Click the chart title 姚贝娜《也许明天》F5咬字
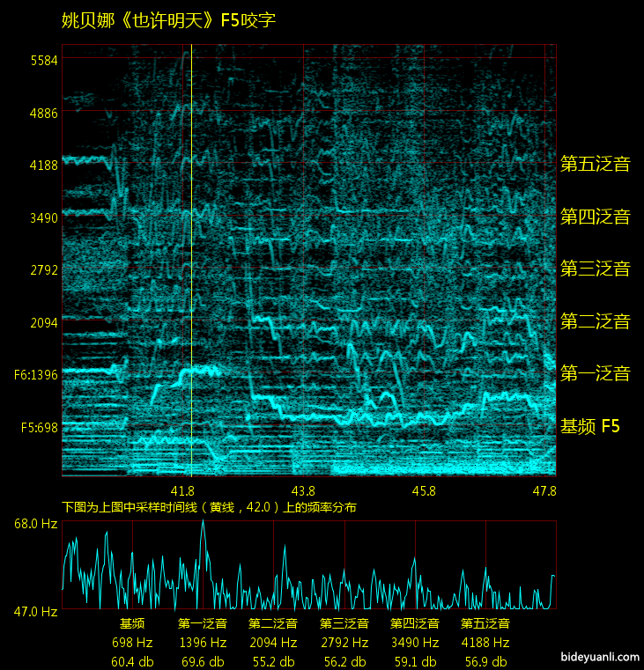Screen dimensions: 644x670 [x=168, y=20]
